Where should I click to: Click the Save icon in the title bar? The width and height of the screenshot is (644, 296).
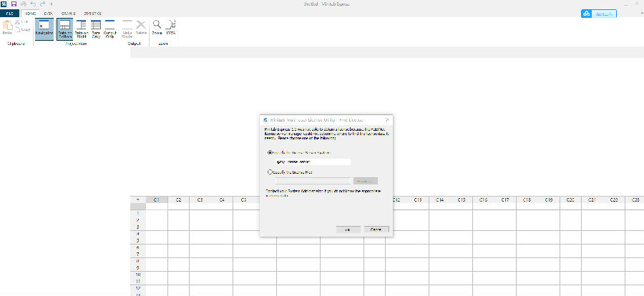click(14, 4)
